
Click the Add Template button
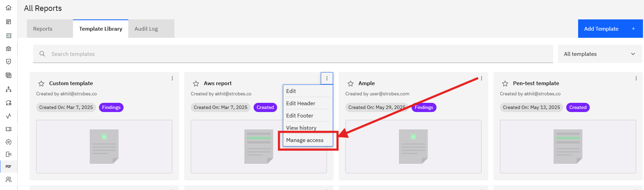click(x=610, y=29)
